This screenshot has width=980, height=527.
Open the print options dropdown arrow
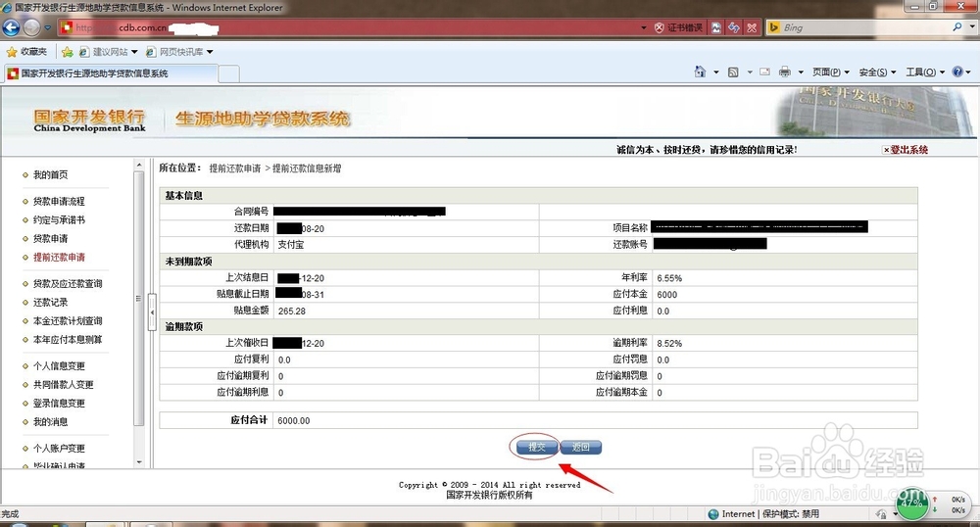(x=801, y=72)
